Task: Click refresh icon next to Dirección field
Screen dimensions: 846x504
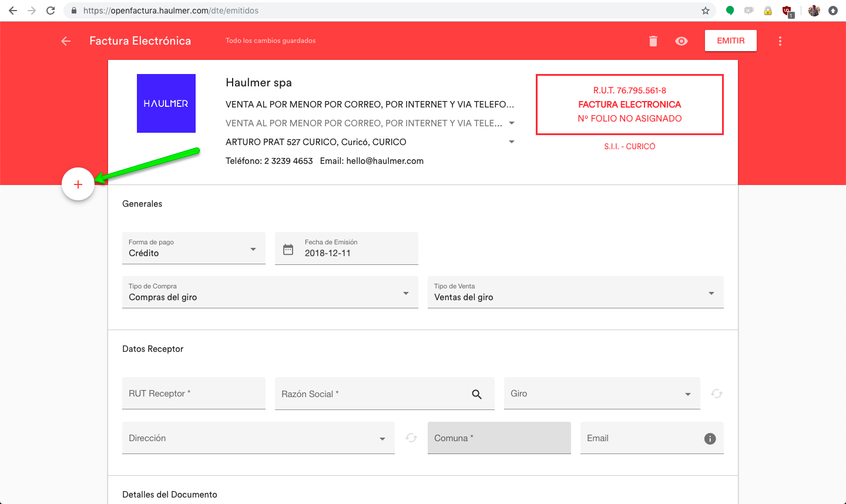Action: click(x=411, y=438)
